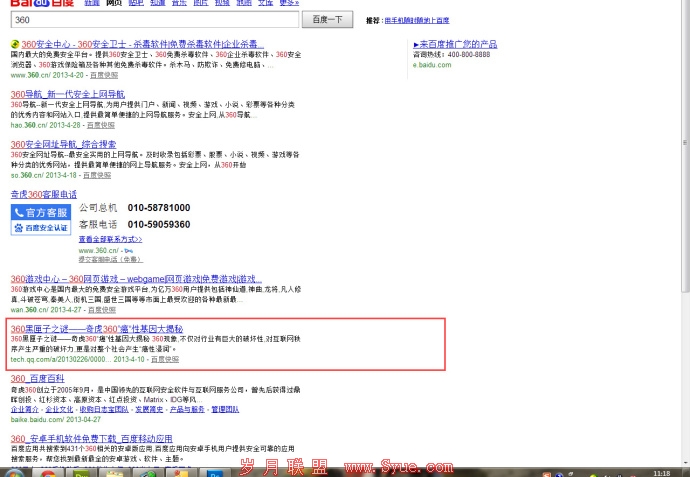Open the 查看全部联系方式>> link
Viewport: 690px width, 477px height.
[110, 239]
